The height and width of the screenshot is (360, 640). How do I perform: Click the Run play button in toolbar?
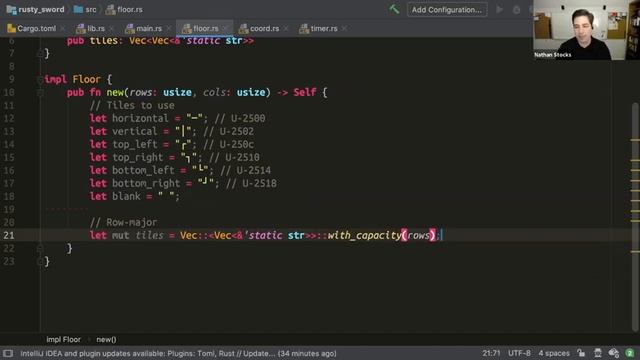(499, 9)
